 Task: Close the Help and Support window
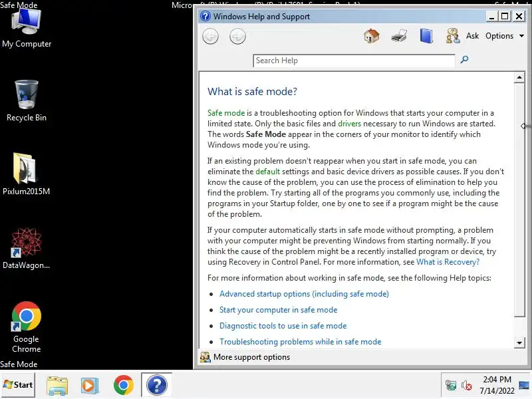519,16
